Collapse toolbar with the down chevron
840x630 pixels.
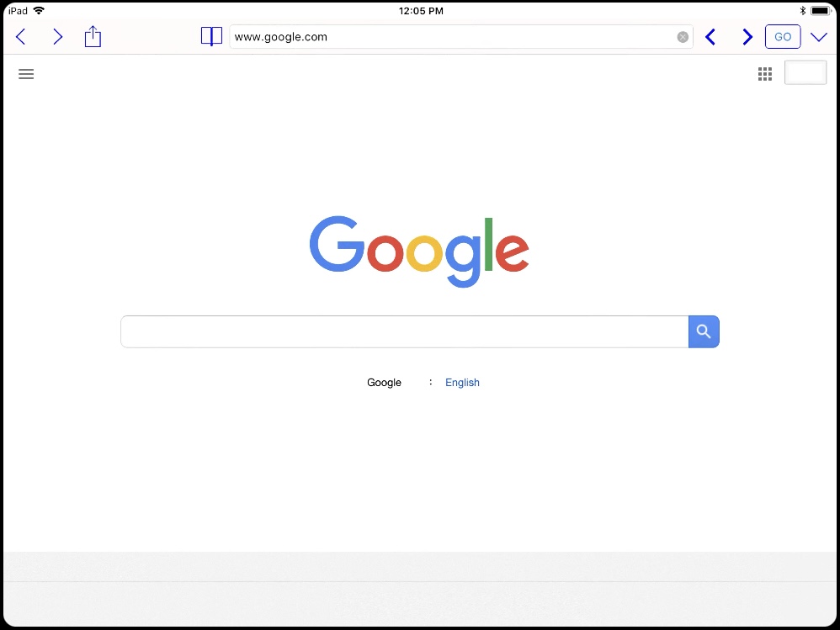point(819,37)
